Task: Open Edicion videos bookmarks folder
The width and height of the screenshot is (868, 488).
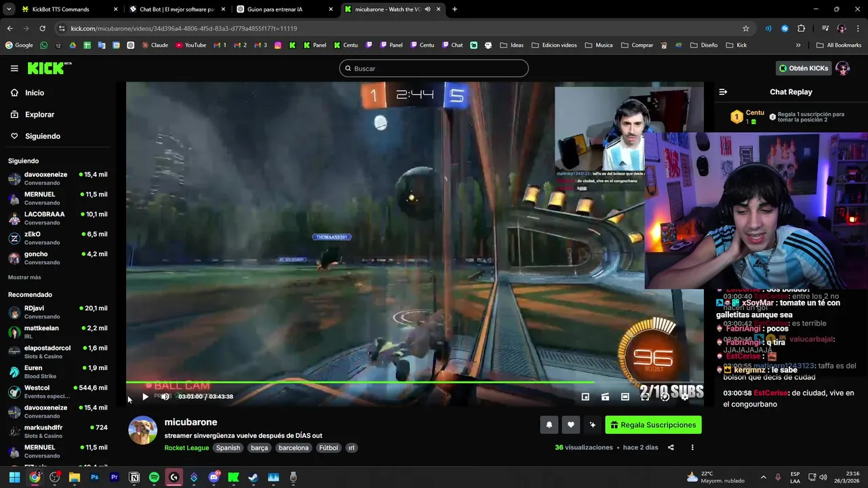Action: pyautogui.click(x=554, y=45)
